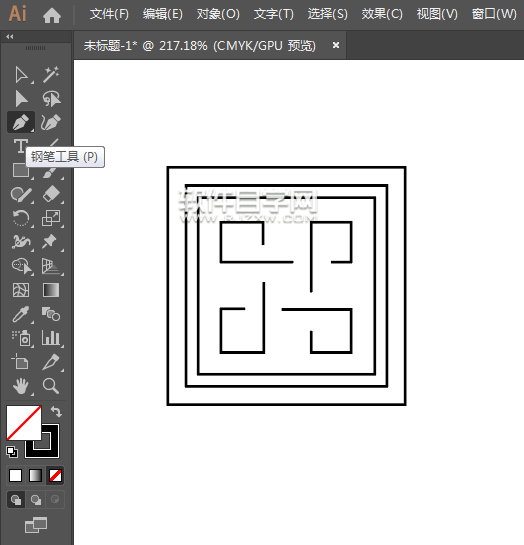Activate the Lasso tool

(51, 99)
